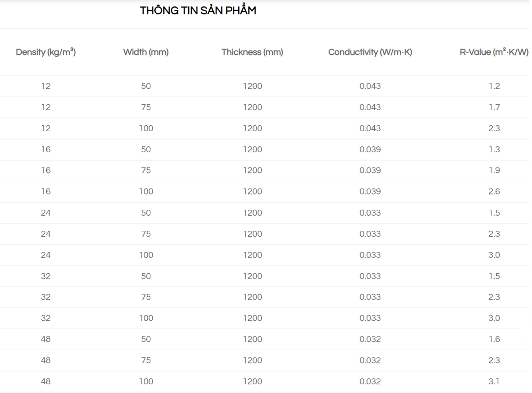Image resolution: width=532 pixels, height=393 pixels.
Task: Select the R-Value cell showing 1.9
Action: (494, 170)
